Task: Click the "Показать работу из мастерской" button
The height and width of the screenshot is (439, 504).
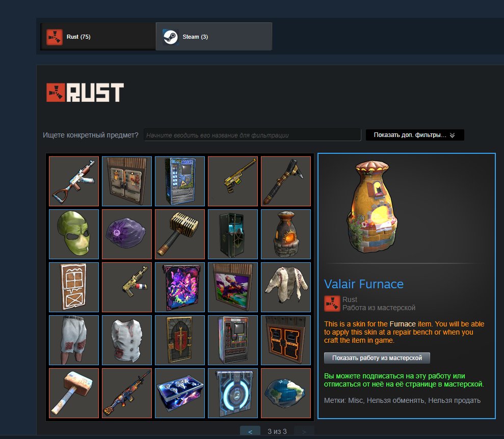Action: tap(377, 358)
